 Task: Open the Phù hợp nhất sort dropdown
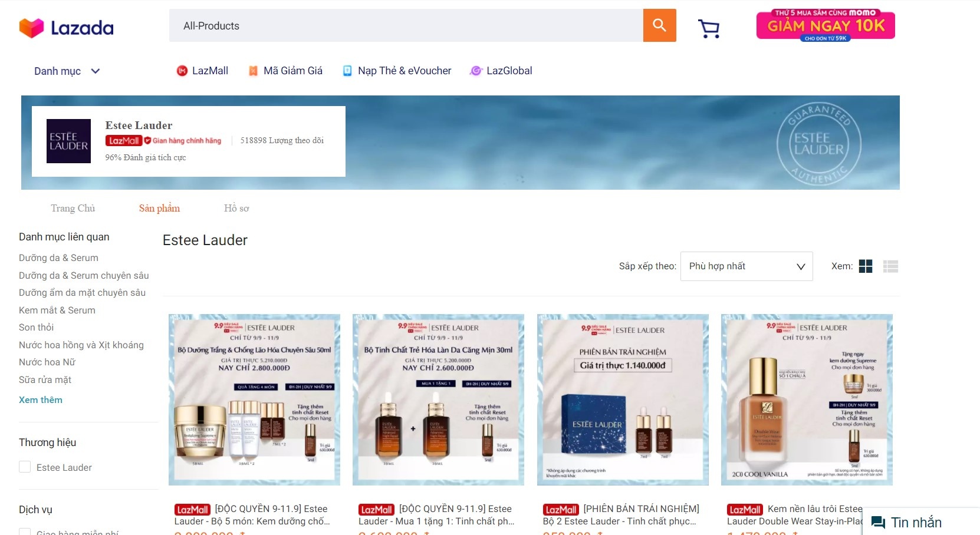(x=746, y=266)
